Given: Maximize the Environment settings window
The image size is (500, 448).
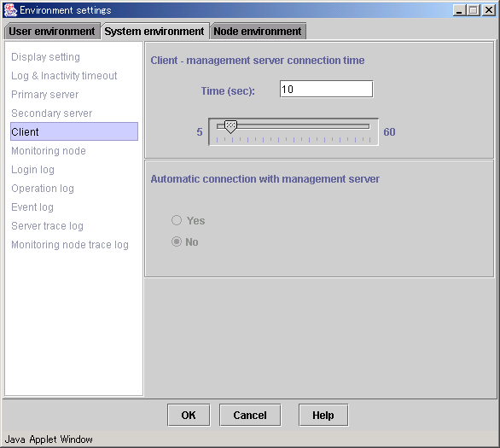Looking at the screenshot, I should (474, 10).
